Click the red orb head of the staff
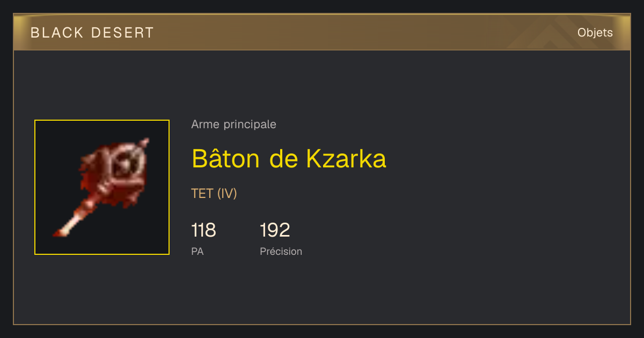644x338 pixels. pyautogui.click(x=119, y=173)
